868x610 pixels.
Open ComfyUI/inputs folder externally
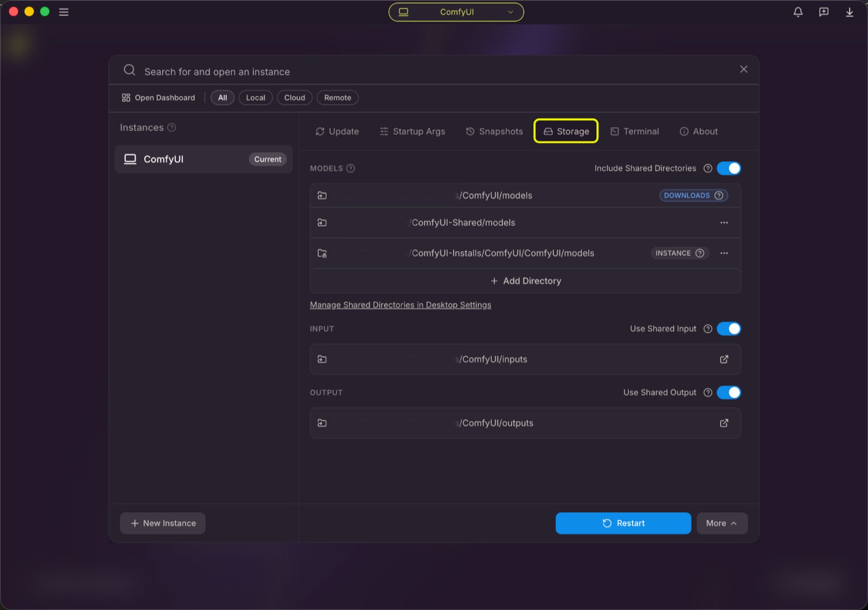point(724,359)
